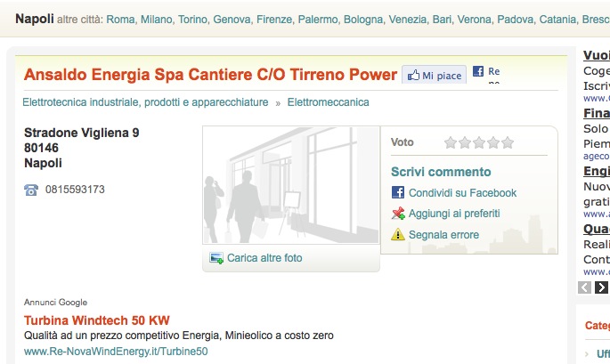The image size is (610, 364).
Task: Click the business placeholder photo thumbnail
Action: tap(291, 185)
